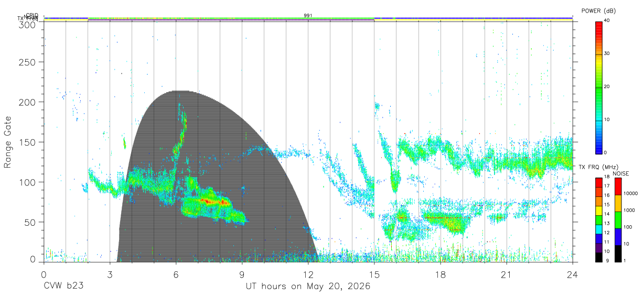Click the 21 tick on the UT hours axis

coord(507,274)
